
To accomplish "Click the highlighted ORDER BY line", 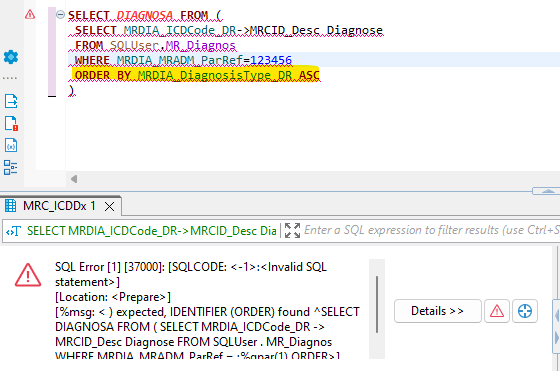I will pyautogui.click(x=197, y=75).
